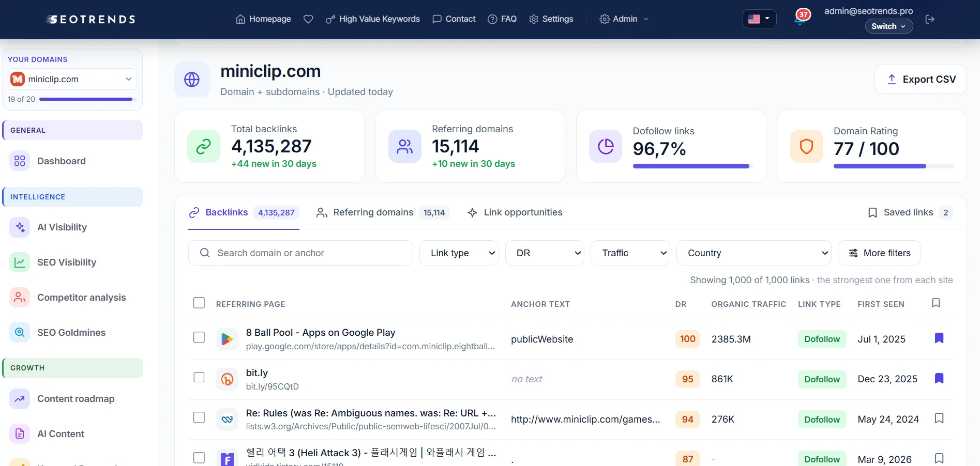Image resolution: width=980 pixels, height=466 pixels.
Task: Sort by the DR column header
Action: point(681,304)
